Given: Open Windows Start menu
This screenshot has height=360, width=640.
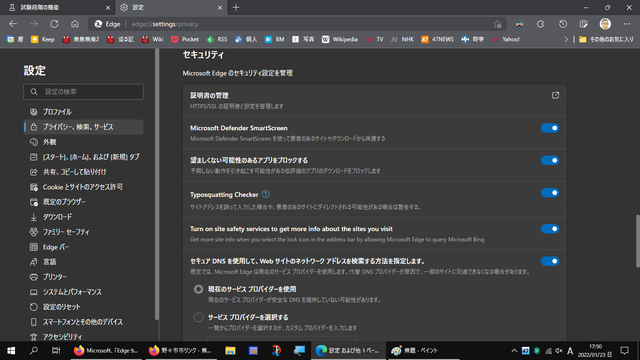Looking at the screenshot, I should pos(11,350).
